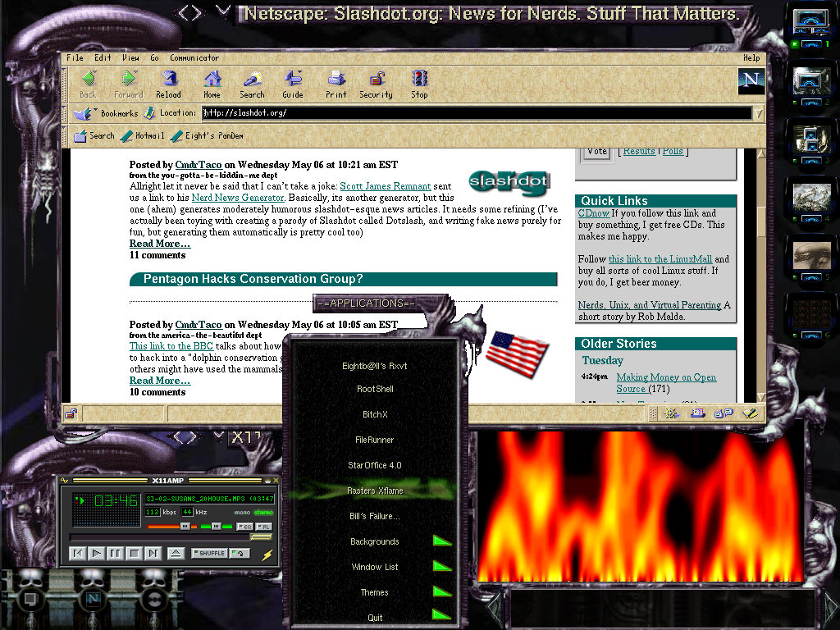Image resolution: width=840 pixels, height=630 pixels.
Task: Toggle SHUFFLE in X11AMP
Action: 209,554
